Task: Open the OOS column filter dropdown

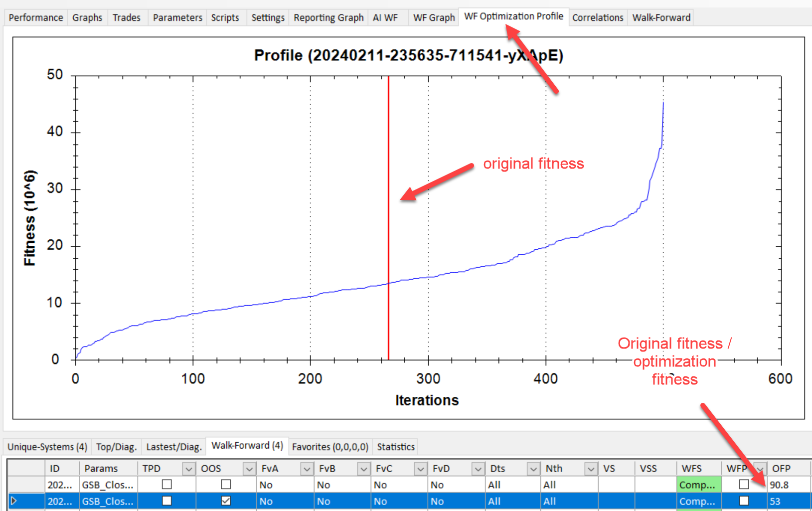Action: coord(249,469)
